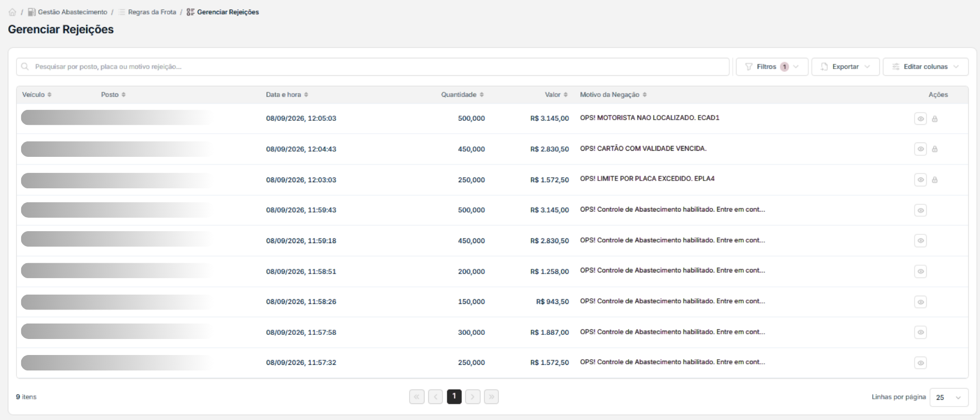
Task: Open the Filtros dropdown
Action: [772, 67]
